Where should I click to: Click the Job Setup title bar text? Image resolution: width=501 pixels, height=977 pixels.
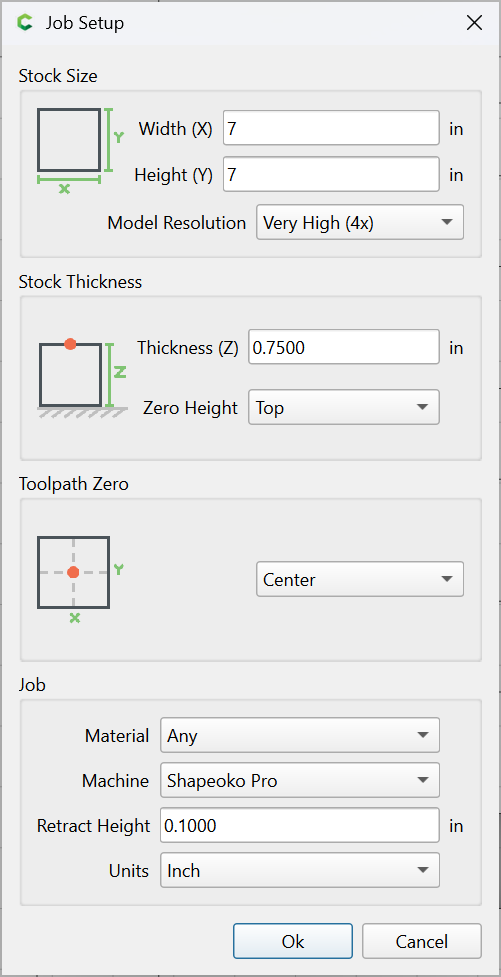point(85,23)
